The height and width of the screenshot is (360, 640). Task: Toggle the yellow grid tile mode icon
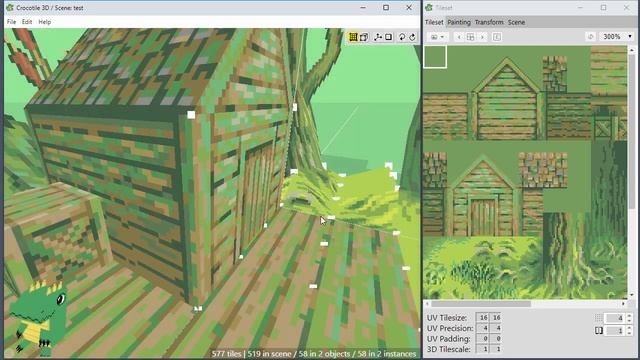[353, 37]
